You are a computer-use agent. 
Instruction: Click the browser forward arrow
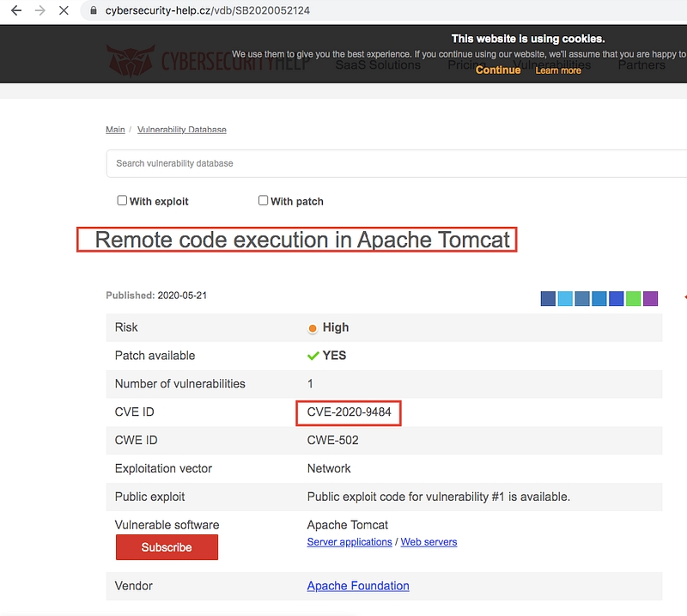click(x=40, y=11)
